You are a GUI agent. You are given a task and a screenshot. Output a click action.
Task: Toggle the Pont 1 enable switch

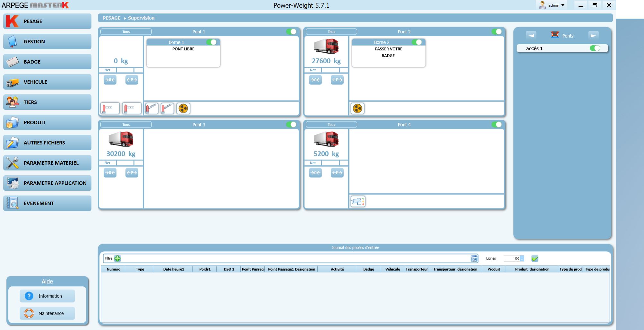click(291, 31)
